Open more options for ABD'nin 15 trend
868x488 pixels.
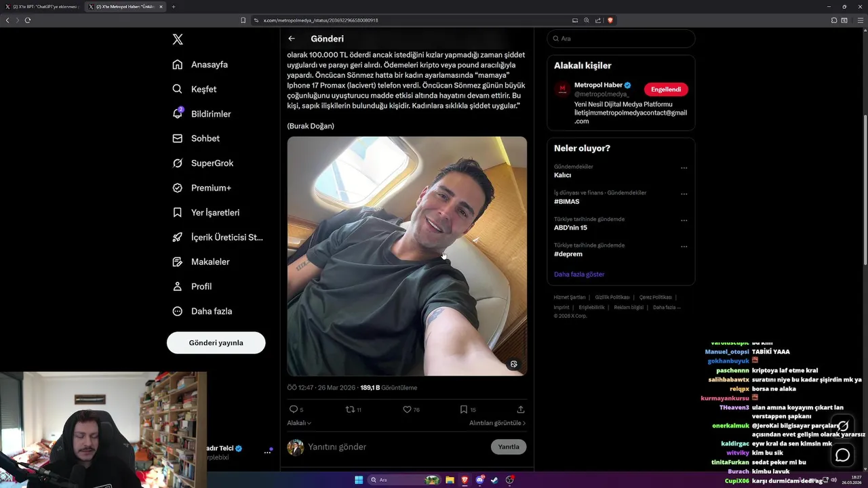pos(684,220)
